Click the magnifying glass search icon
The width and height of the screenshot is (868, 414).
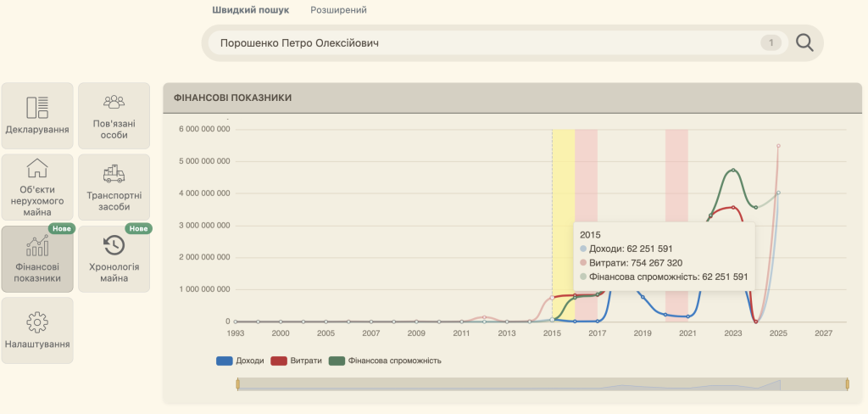tap(804, 42)
